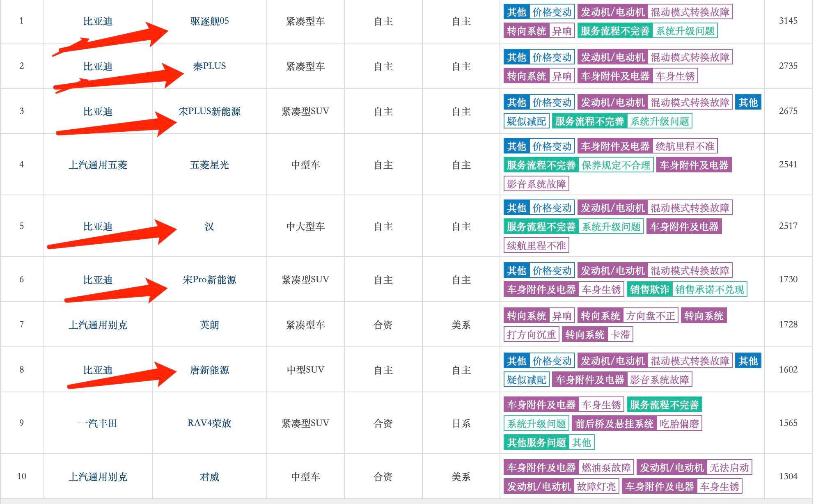Select 方向盘不正 tag in 英朗 row
This screenshot has height=504, width=816.
pyautogui.click(x=651, y=316)
